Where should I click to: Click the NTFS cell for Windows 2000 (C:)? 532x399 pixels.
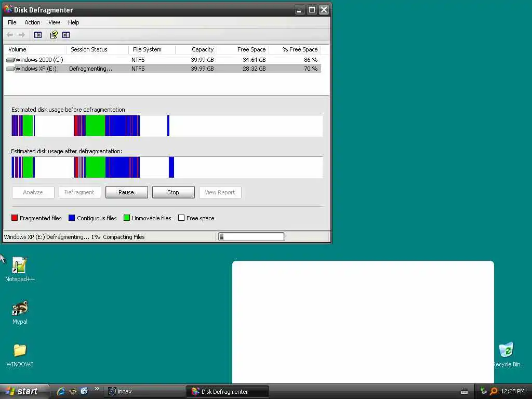coord(138,60)
